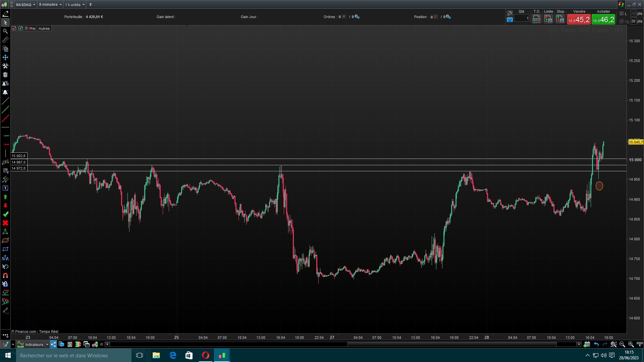Click the red Vendre sell button
Viewport: 644px width, 362px height.
[x=579, y=20]
